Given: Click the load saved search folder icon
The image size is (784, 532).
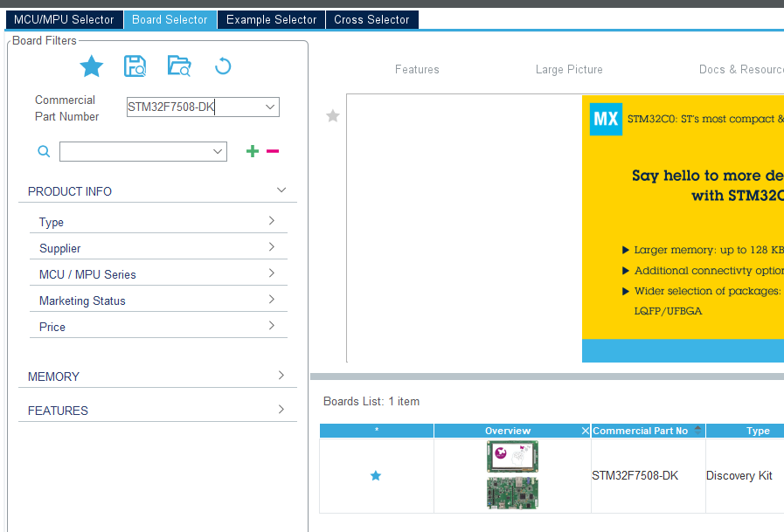Looking at the screenshot, I should pyautogui.click(x=179, y=66).
